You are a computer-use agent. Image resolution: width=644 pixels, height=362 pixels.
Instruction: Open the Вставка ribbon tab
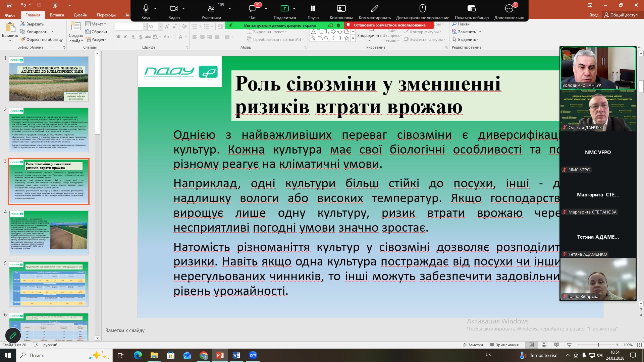(x=57, y=15)
